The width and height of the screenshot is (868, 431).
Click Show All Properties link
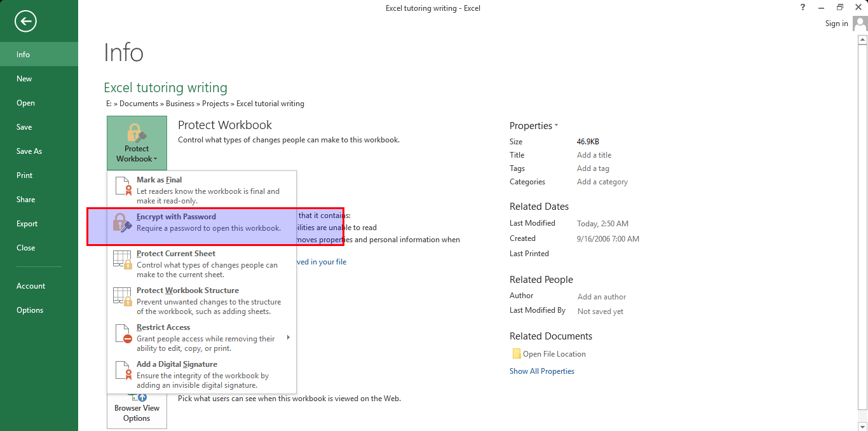[x=541, y=371]
